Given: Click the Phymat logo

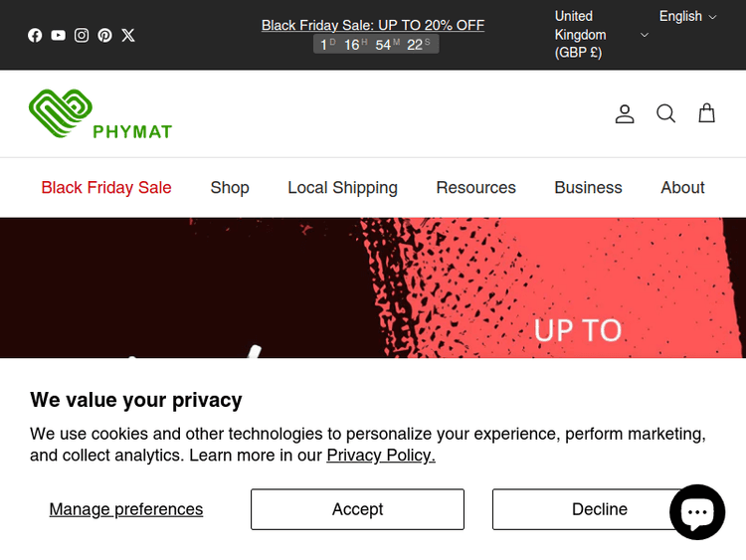Looking at the screenshot, I should point(100,113).
